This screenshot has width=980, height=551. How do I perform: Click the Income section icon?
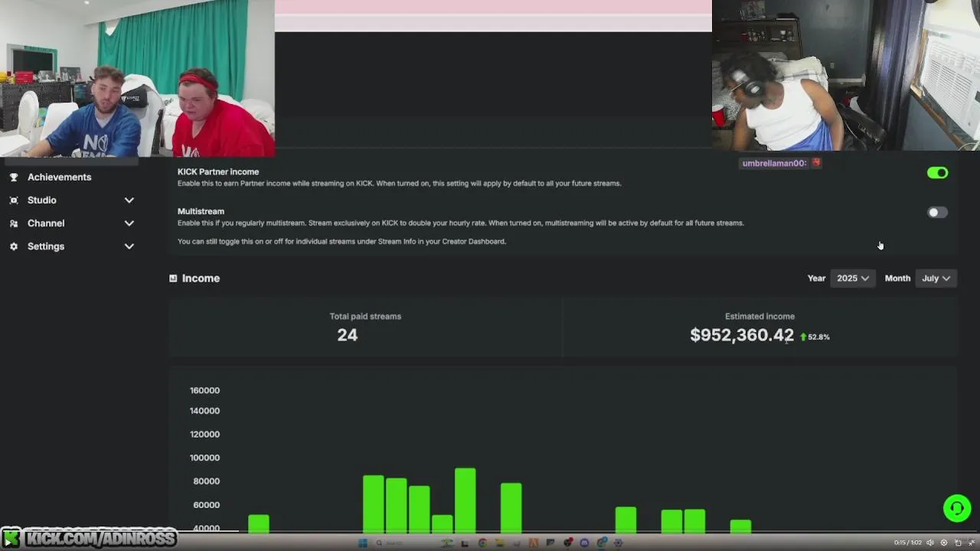tap(173, 279)
